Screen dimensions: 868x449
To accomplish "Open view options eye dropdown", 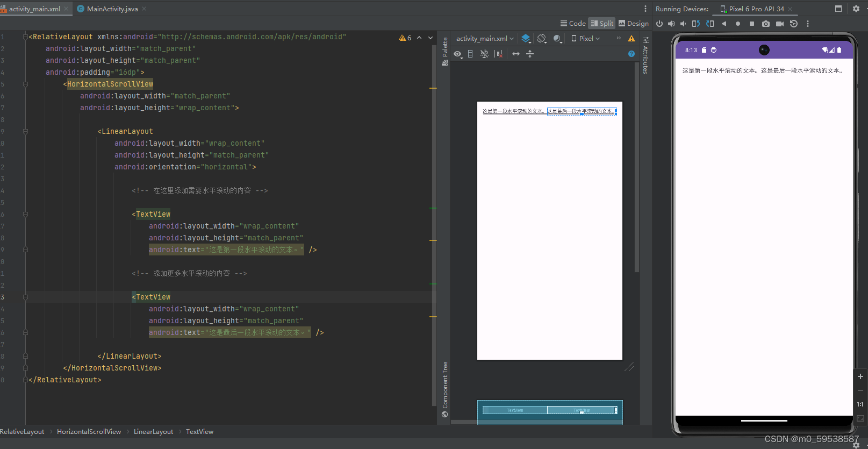I will coord(458,54).
